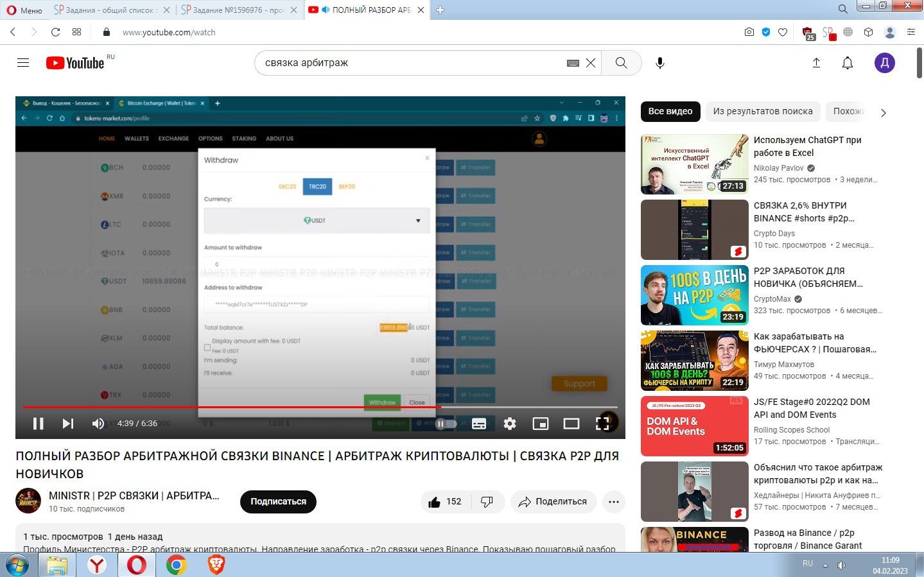Image resolution: width=924 pixels, height=577 pixels.
Task: Reload the current page
Action: click(55, 32)
